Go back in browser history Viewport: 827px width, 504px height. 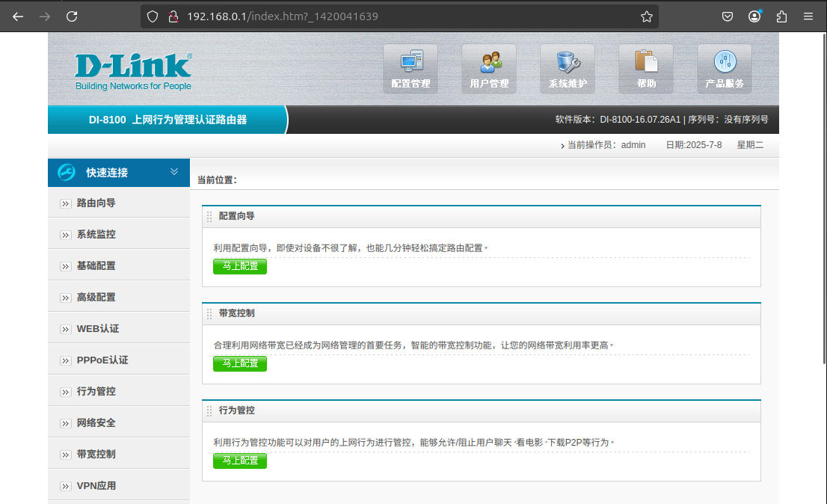[18, 16]
